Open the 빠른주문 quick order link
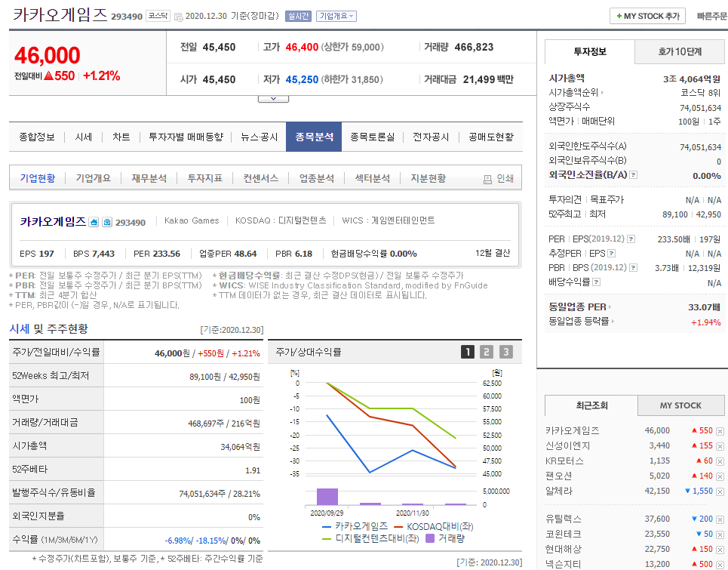This screenshot has width=728, height=570. pos(711,17)
